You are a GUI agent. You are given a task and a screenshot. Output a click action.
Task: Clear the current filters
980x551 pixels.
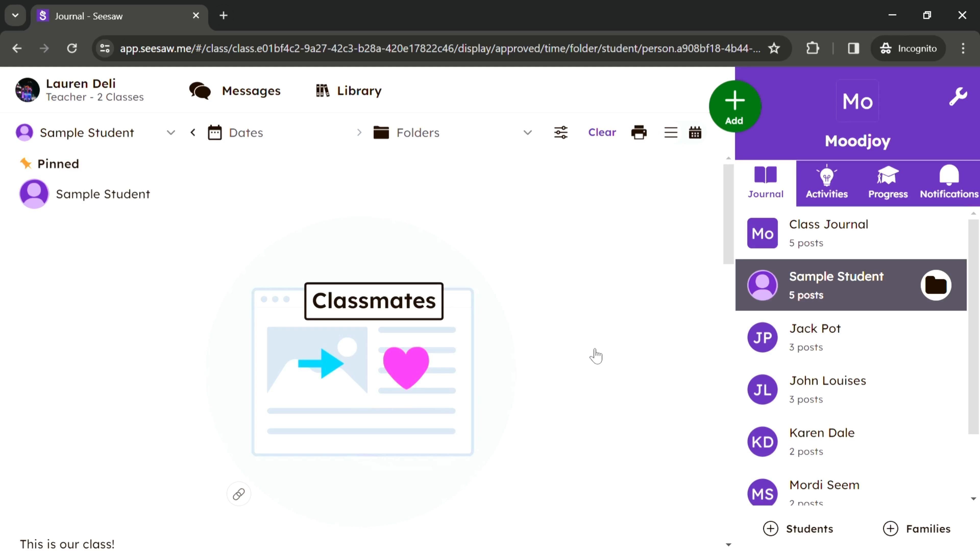[x=602, y=132]
